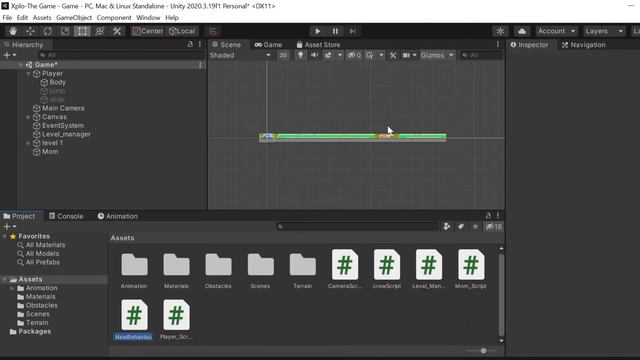Open the cloud services button
640x360 pixels.
[x=522, y=31]
